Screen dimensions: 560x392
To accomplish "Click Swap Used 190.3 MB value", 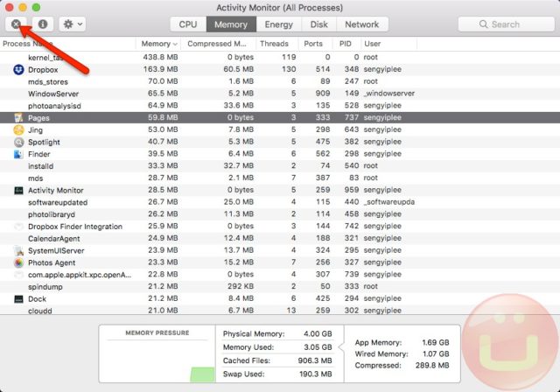I will click(315, 374).
